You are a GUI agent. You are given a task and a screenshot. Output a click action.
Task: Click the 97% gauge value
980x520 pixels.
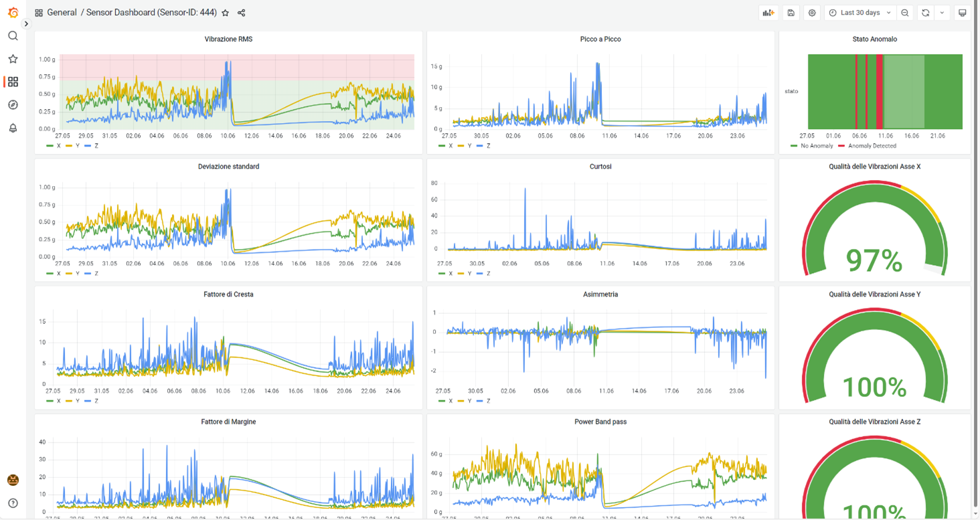pos(874,261)
